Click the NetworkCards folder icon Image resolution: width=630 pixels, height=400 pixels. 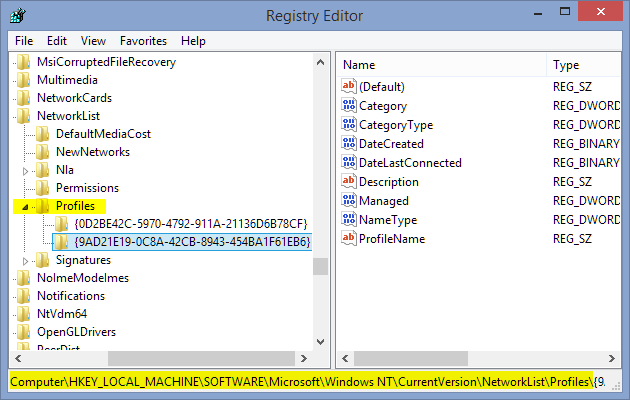pos(24,98)
